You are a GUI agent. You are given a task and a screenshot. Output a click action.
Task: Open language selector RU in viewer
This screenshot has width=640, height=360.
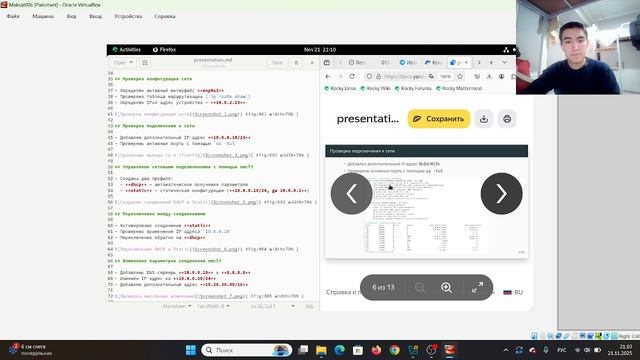(x=513, y=292)
